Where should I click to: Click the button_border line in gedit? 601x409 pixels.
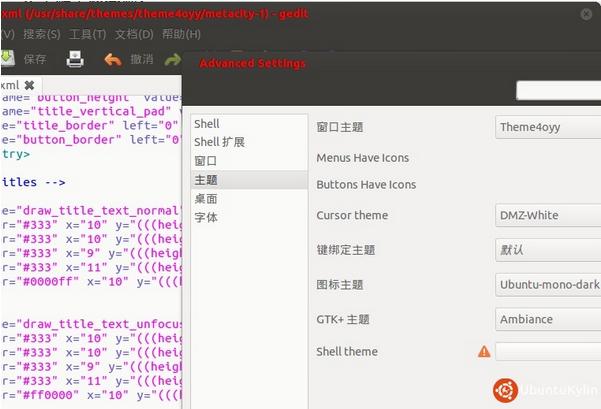(x=91, y=140)
